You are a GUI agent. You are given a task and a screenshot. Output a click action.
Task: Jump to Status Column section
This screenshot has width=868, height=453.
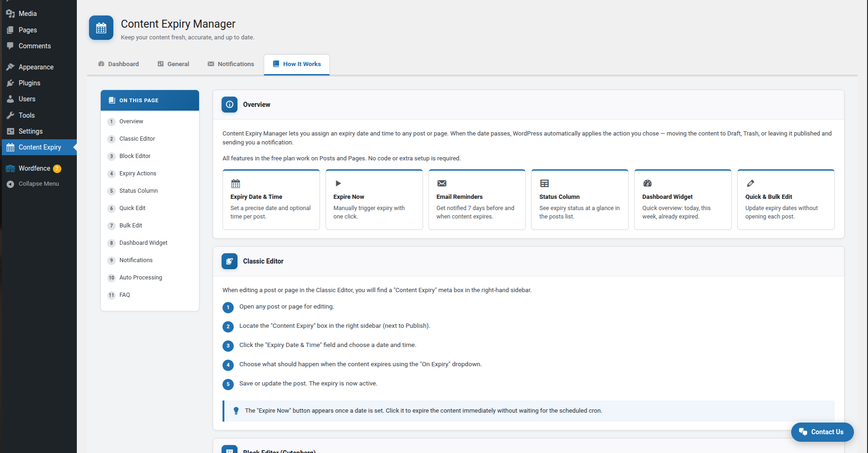point(150,191)
